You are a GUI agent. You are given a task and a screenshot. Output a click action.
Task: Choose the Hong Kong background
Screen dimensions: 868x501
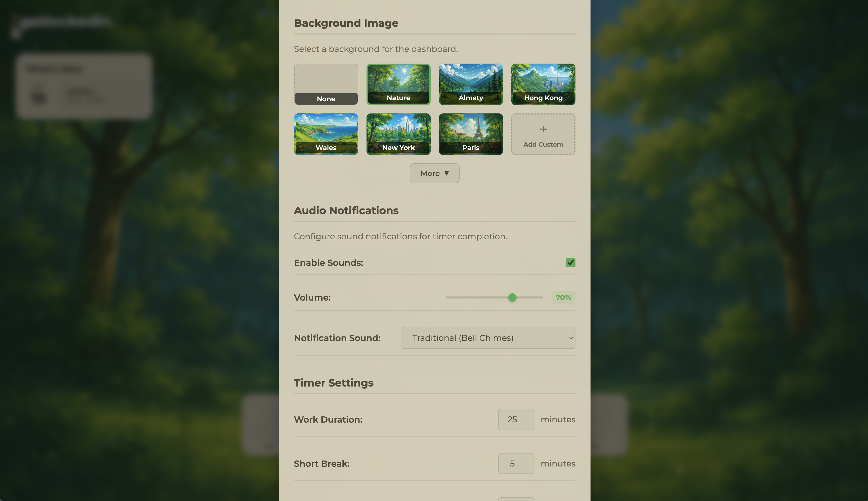click(543, 84)
